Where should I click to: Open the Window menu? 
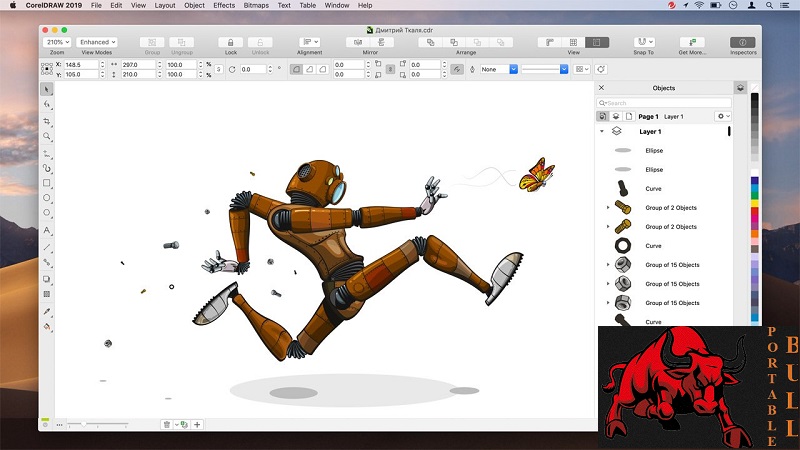tap(337, 5)
